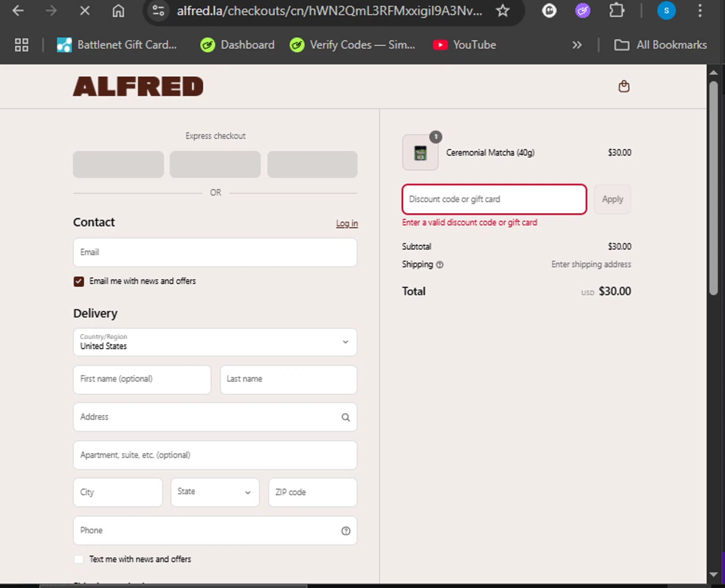Click the Enter shipping address text

pyautogui.click(x=591, y=264)
